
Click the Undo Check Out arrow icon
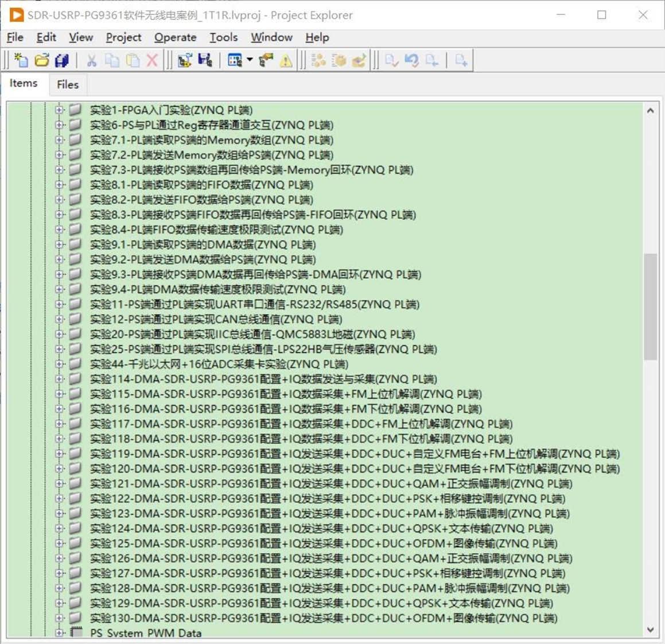pos(411,60)
